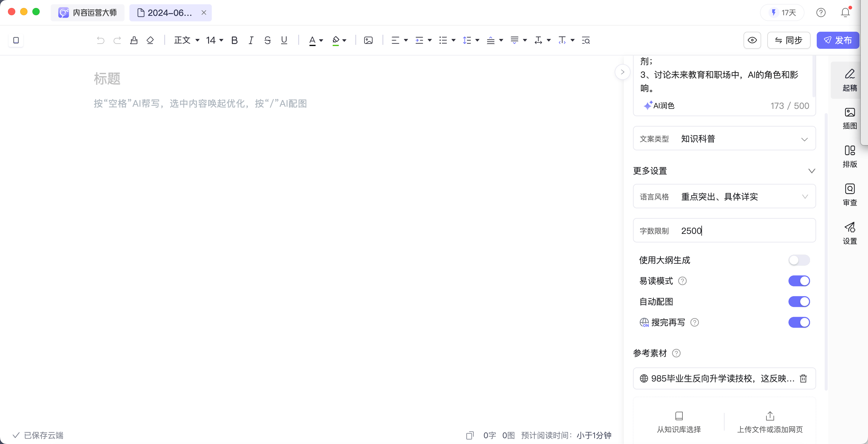This screenshot has height=444, width=868.
Task: Open the 审查 review panel
Action: 849,195
